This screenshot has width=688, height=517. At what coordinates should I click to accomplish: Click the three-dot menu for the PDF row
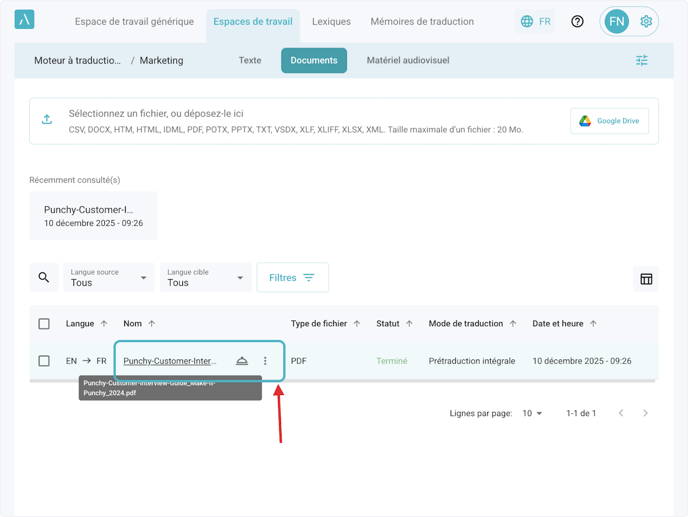click(x=265, y=361)
